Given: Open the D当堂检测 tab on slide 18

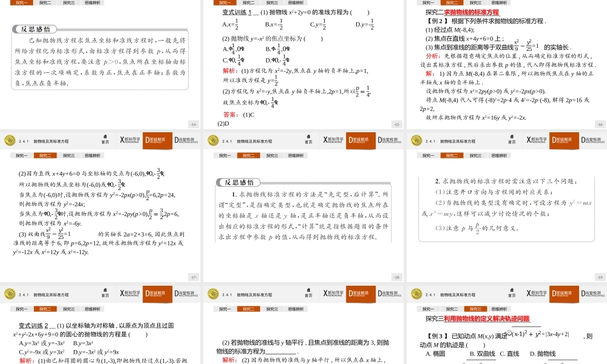Looking at the screenshot, I should pos(389,140).
